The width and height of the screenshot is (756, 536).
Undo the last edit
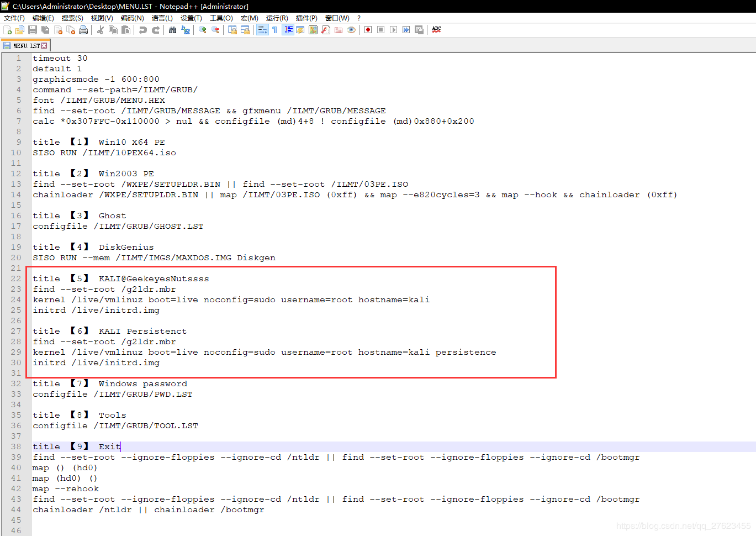point(143,30)
